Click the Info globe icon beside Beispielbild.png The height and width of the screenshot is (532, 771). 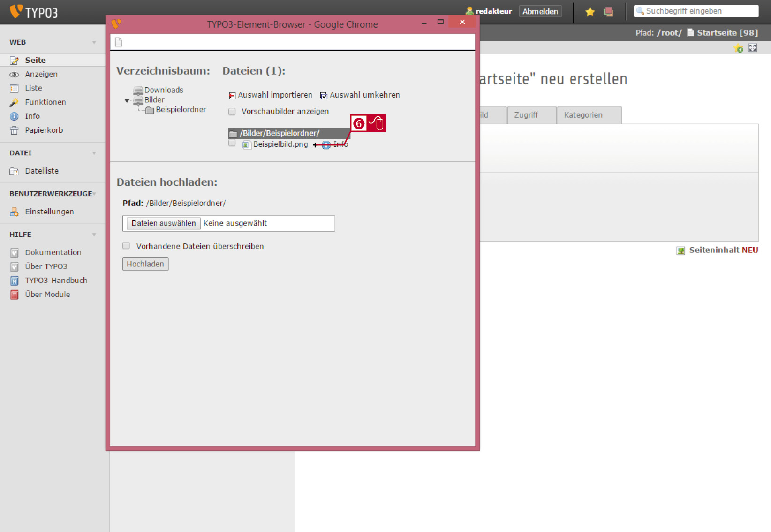tap(326, 144)
